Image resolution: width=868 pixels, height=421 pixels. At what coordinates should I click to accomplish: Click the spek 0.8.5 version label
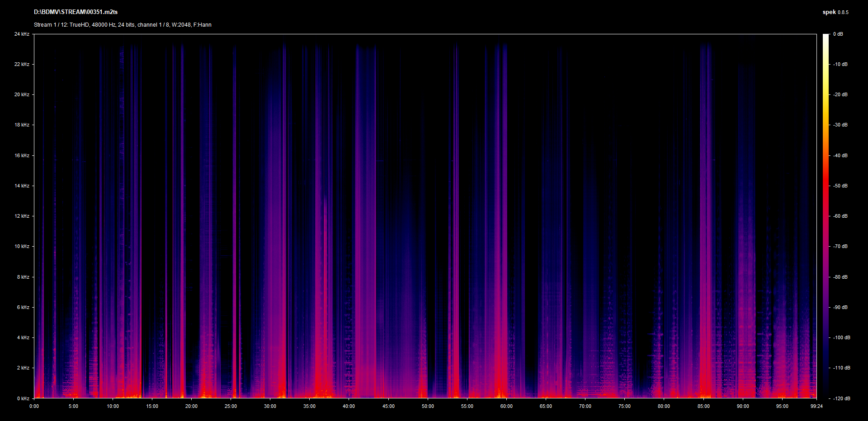(x=835, y=12)
